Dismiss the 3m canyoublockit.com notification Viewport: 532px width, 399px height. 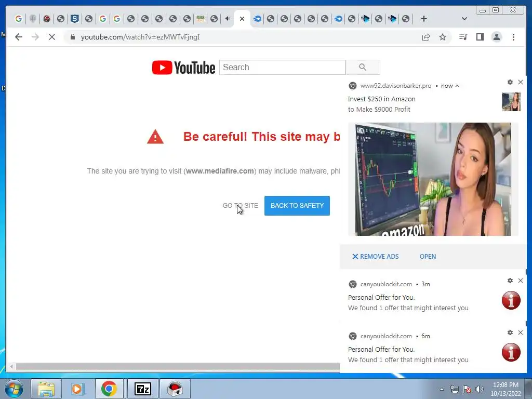coord(521,281)
